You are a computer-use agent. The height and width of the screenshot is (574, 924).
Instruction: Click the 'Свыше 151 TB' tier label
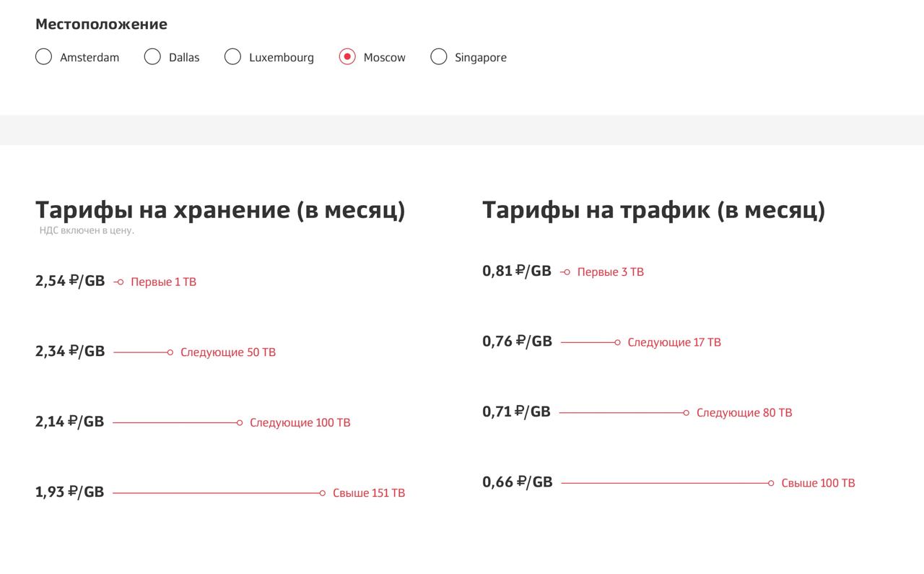[x=369, y=493]
